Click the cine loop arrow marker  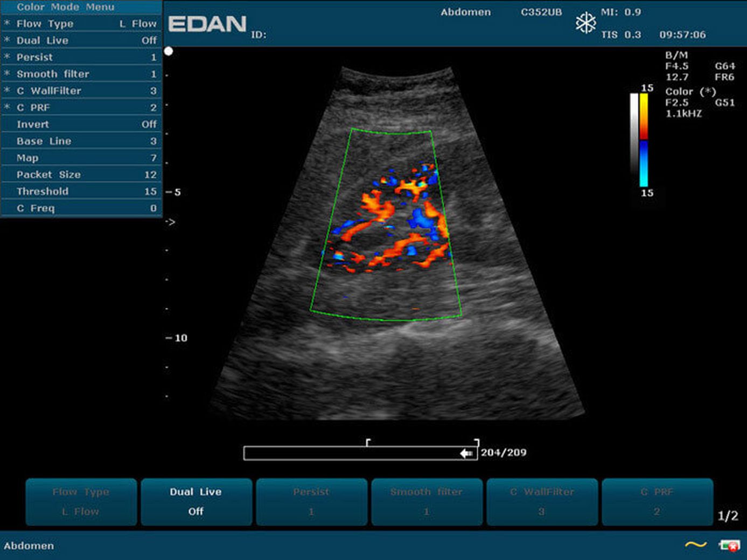(466, 453)
